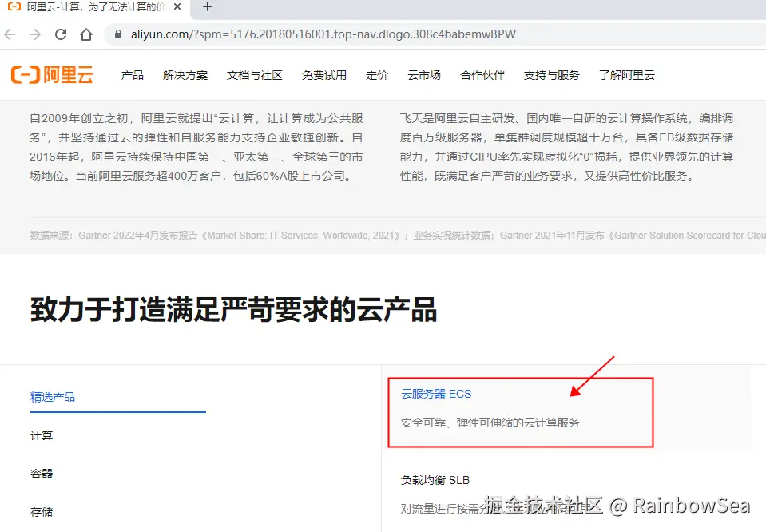Open the 了解阿里云 navigation menu
766x532 pixels.
pos(627,75)
